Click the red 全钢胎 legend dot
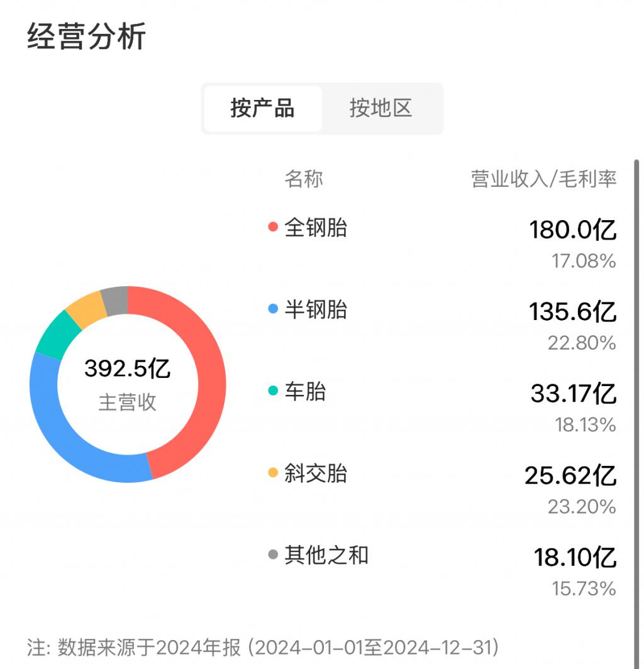 coord(273,227)
